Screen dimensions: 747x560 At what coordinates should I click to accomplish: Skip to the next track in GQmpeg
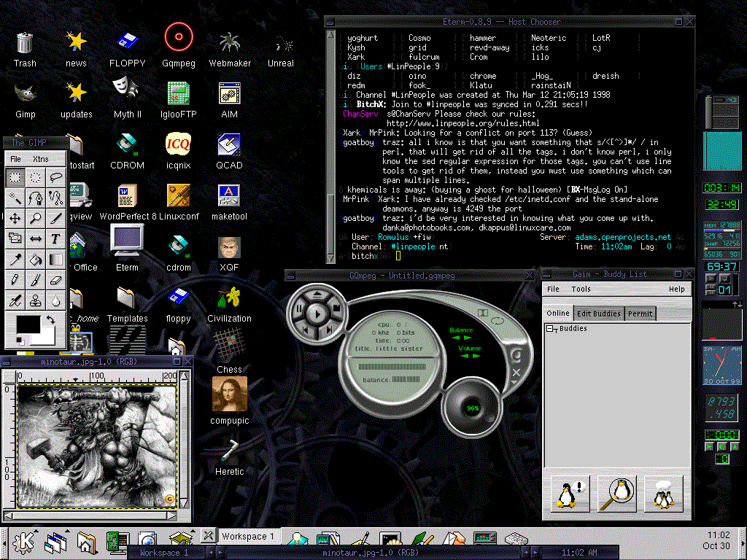(x=330, y=330)
